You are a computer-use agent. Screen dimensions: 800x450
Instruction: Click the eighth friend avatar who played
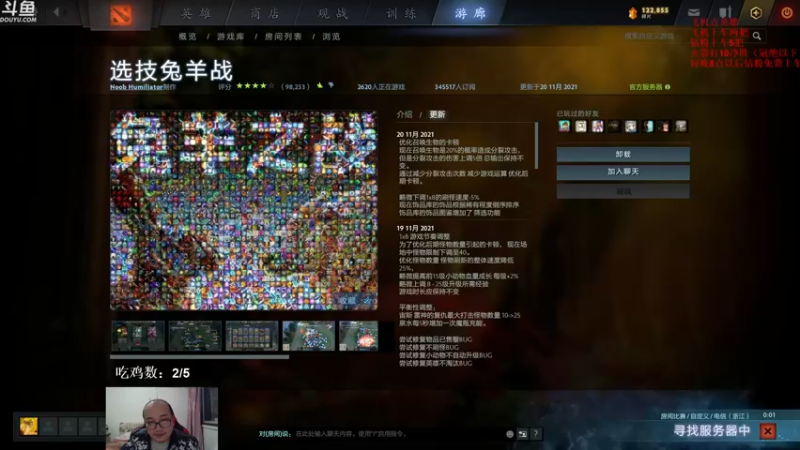pyautogui.click(x=681, y=126)
